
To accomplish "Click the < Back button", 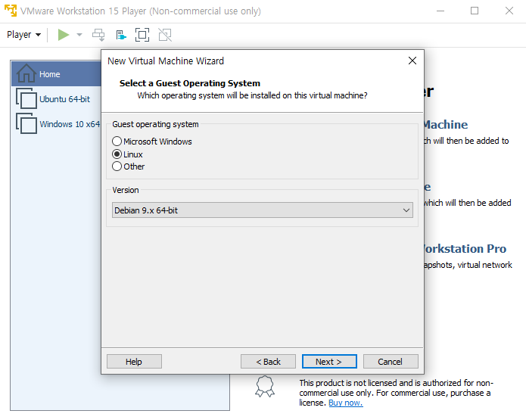I will click(268, 361).
